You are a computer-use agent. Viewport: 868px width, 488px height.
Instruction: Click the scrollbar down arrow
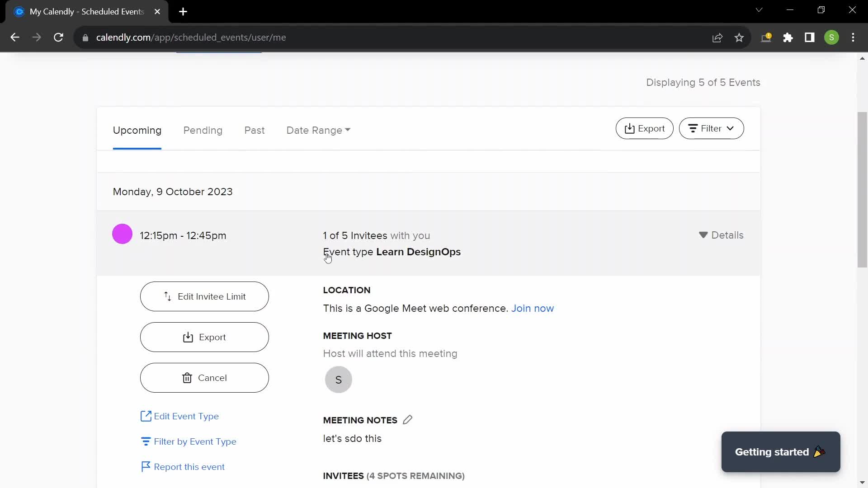tap(862, 483)
